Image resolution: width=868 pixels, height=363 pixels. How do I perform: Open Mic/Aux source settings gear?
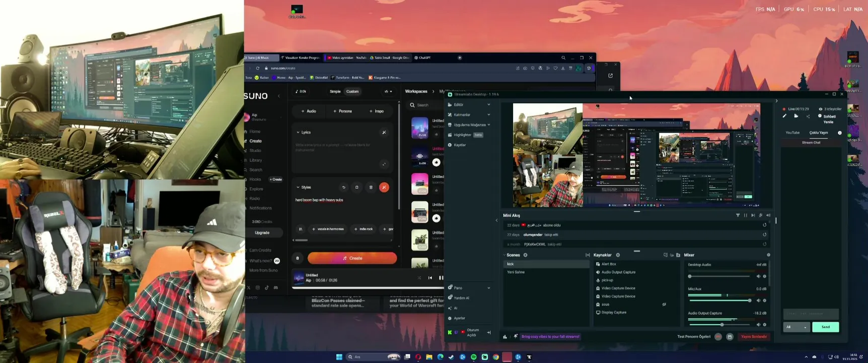765,300
